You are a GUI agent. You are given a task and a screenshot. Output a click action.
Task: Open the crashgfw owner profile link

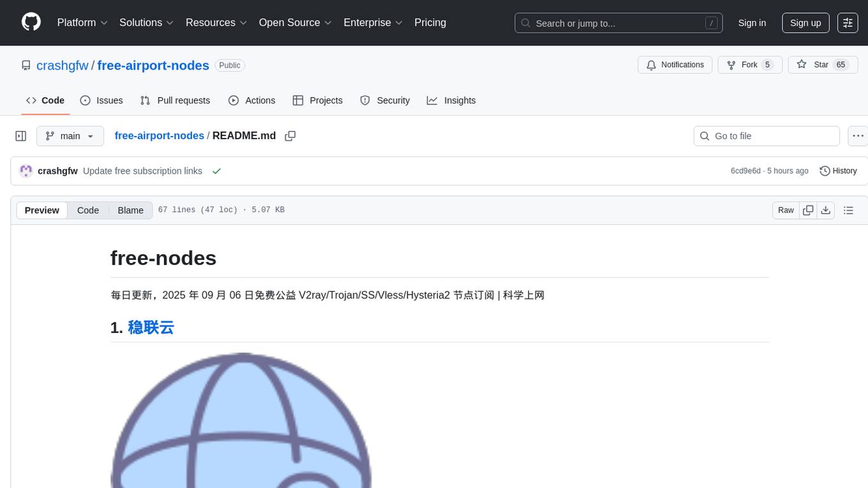63,65
